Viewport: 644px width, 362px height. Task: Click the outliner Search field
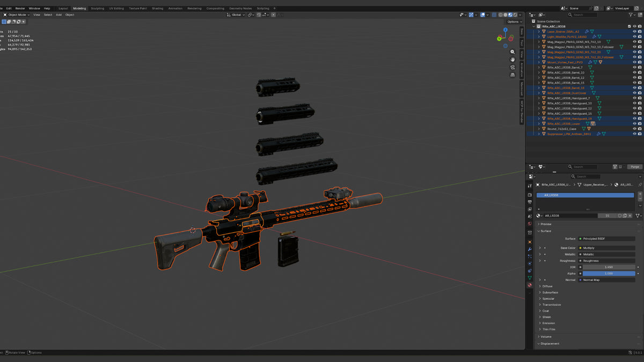coord(582,14)
